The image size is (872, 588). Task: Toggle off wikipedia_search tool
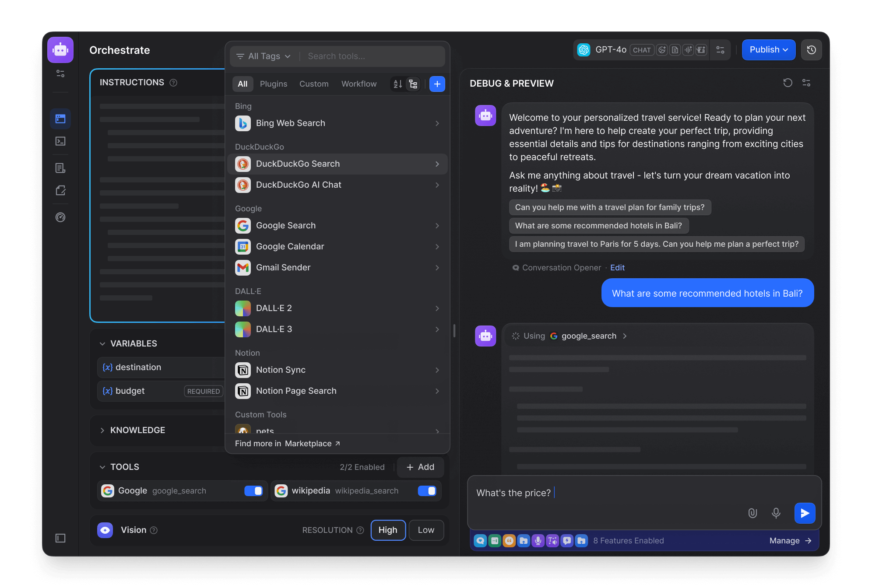coord(427,491)
